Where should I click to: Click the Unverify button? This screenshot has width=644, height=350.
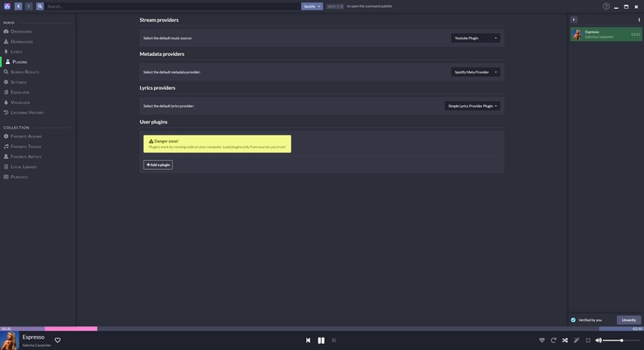(x=629, y=320)
